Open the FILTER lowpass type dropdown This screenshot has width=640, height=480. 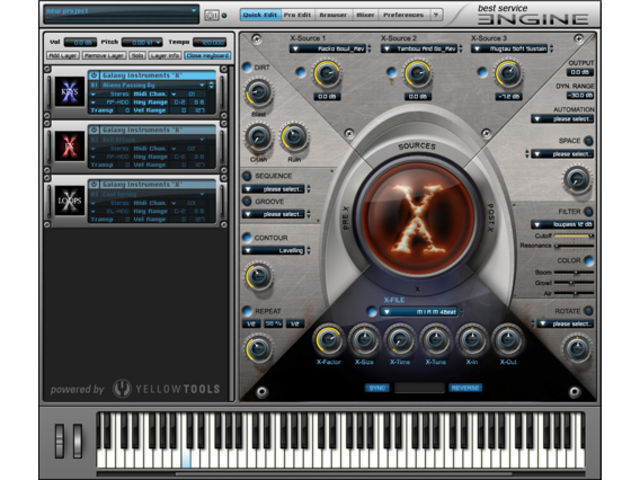coord(562,224)
